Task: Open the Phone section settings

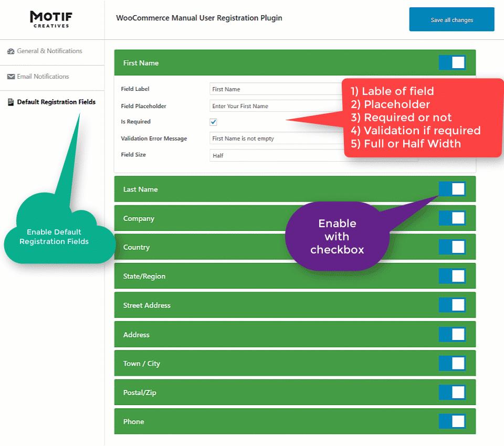Action: pos(295,421)
